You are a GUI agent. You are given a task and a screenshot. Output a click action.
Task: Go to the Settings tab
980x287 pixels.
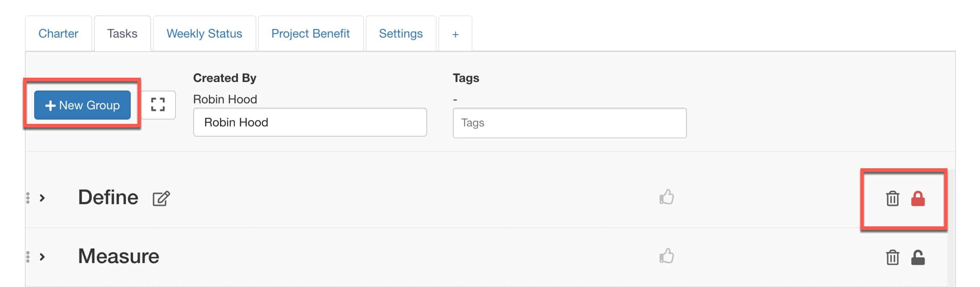pyautogui.click(x=401, y=34)
